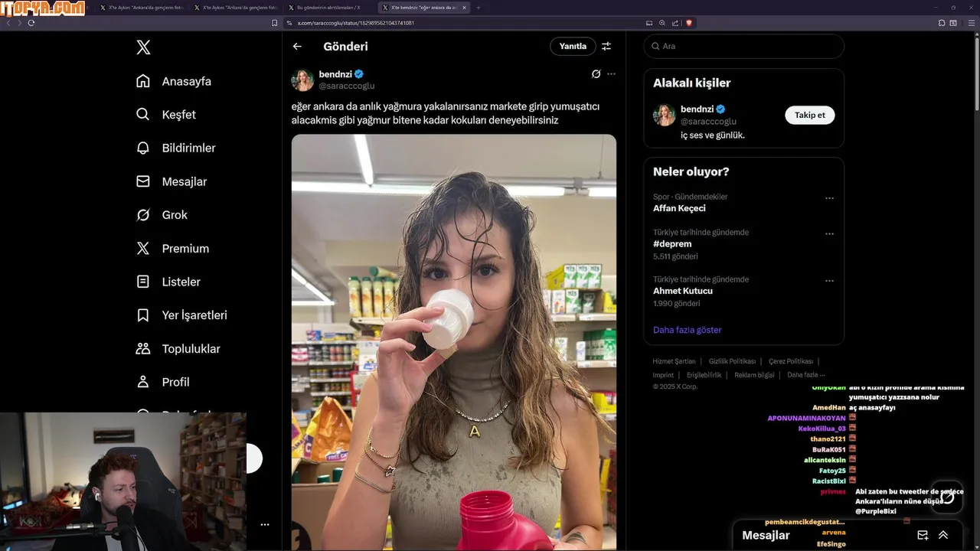The image size is (980, 551).
Task: Open the Affan Keçeci trend
Action: [x=679, y=208]
